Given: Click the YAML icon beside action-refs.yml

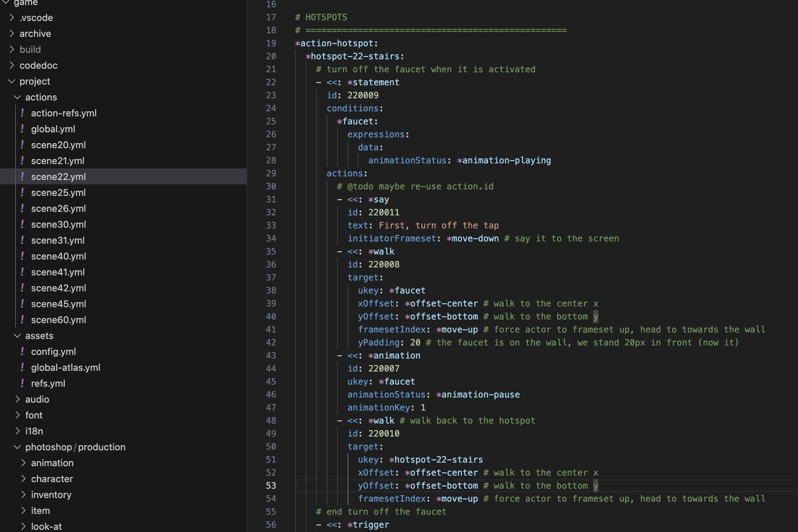Looking at the screenshot, I should pos(22,113).
